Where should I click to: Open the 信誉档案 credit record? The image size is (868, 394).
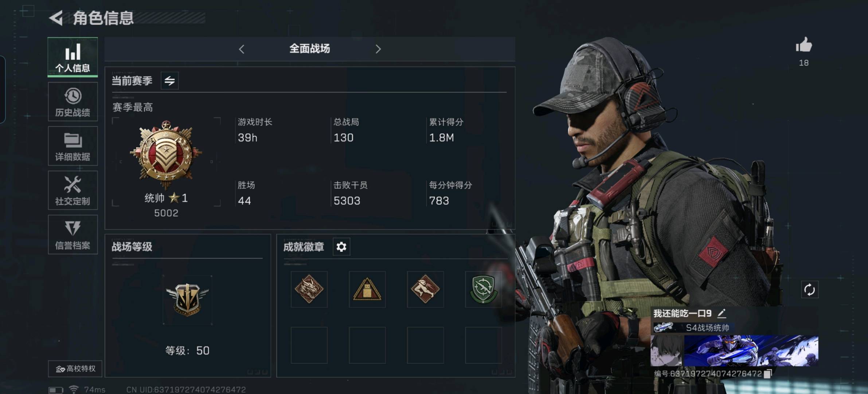click(73, 234)
